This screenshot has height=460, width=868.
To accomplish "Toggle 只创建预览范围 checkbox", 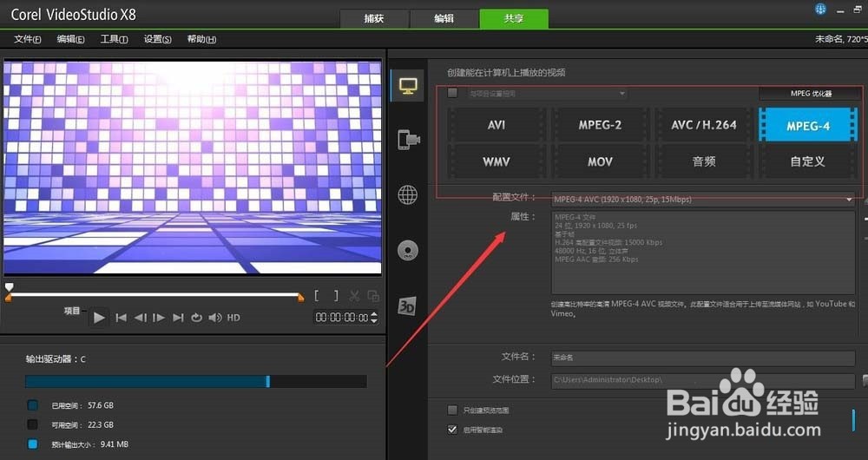I will 452,411.
